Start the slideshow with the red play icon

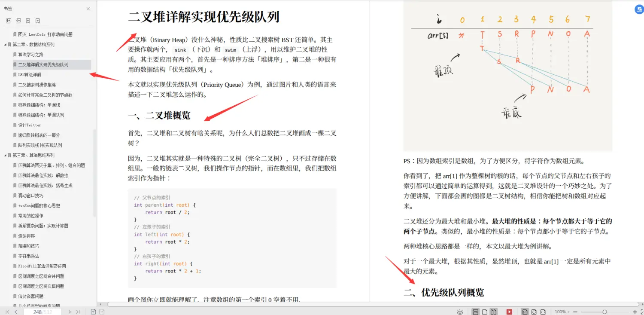(x=509, y=311)
